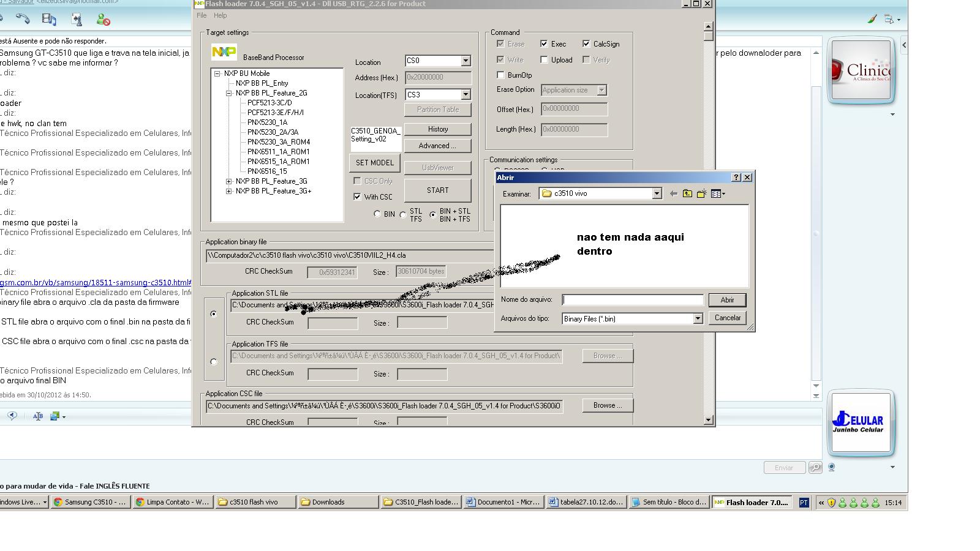Click the NXP logo in Target settings
980x551 pixels.
pos(224,52)
